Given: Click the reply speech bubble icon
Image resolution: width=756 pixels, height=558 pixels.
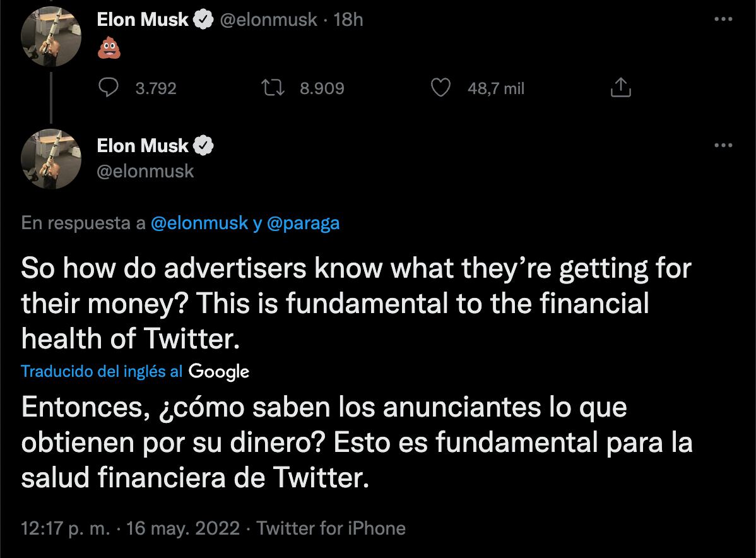Looking at the screenshot, I should (x=112, y=88).
